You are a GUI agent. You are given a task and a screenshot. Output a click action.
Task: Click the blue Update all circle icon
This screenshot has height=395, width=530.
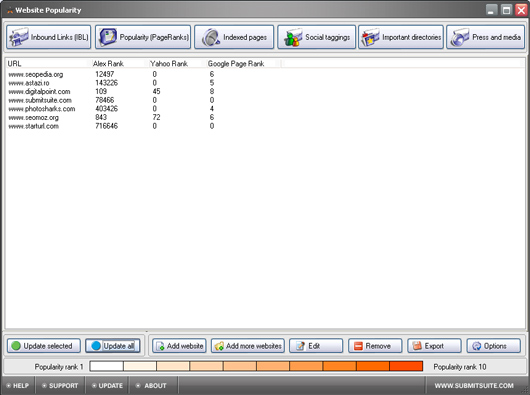point(96,346)
